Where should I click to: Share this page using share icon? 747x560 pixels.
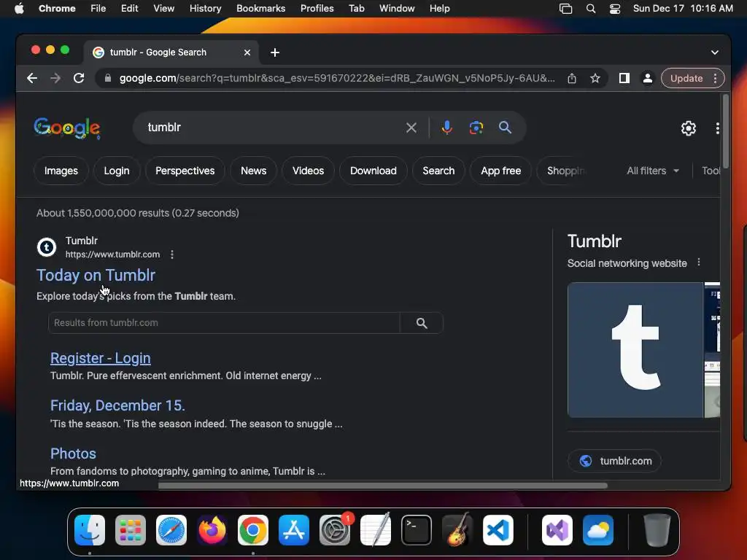[x=572, y=78]
